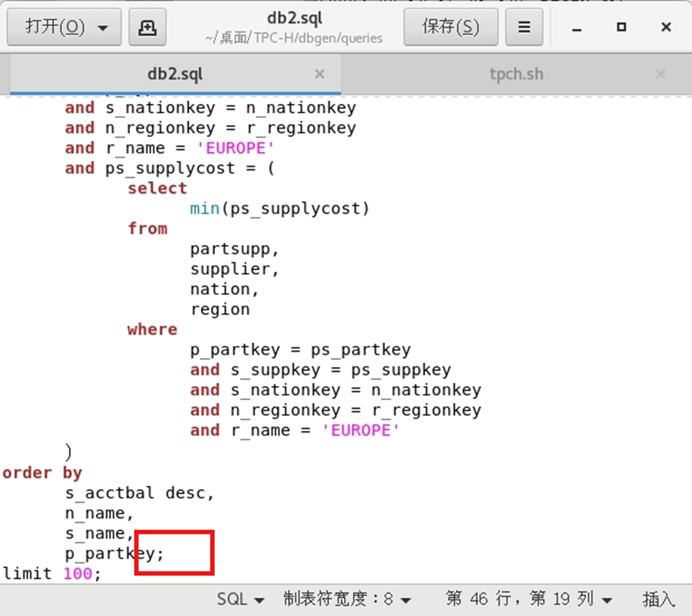Click the 's_acctbal desc,' line

(x=139, y=493)
